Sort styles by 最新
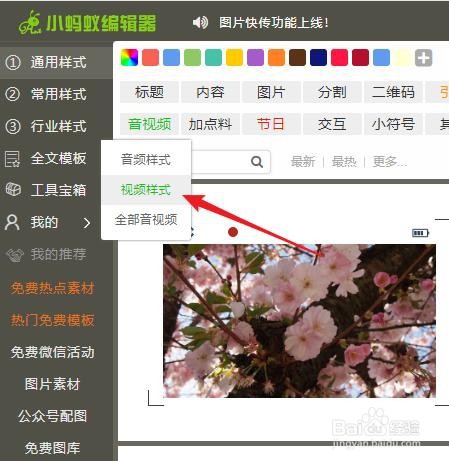This screenshot has width=449, height=461. coord(303,162)
